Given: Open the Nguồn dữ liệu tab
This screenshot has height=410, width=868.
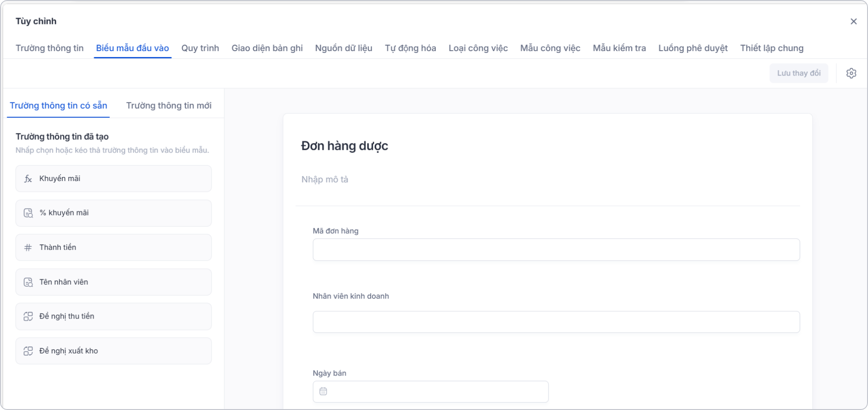Looking at the screenshot, I should [344, 48].
